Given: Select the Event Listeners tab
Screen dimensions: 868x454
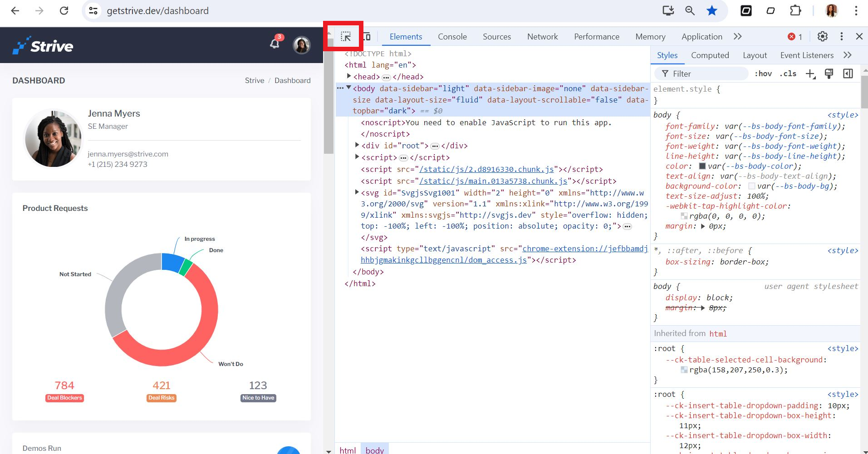Looking at the screenshot, I should click(807, 55).
